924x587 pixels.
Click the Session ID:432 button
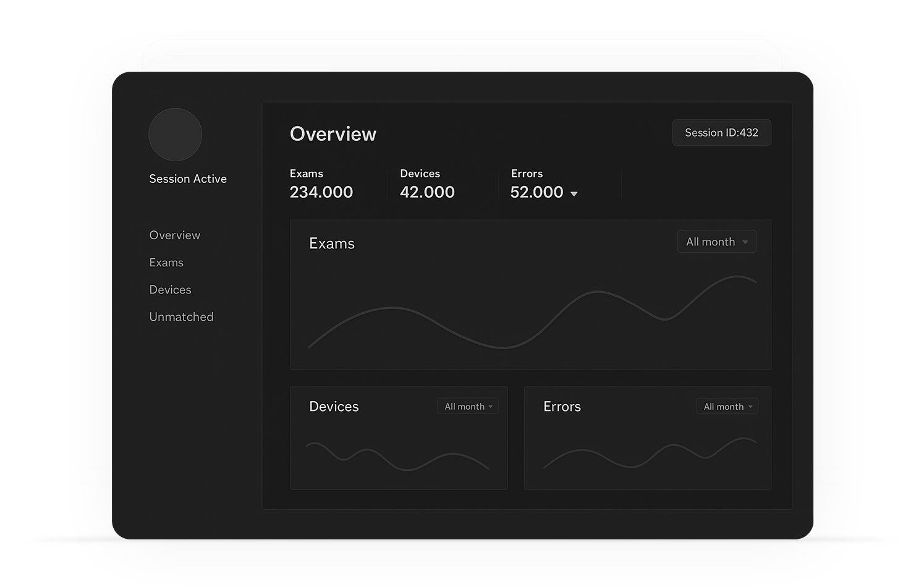(721, 133)
